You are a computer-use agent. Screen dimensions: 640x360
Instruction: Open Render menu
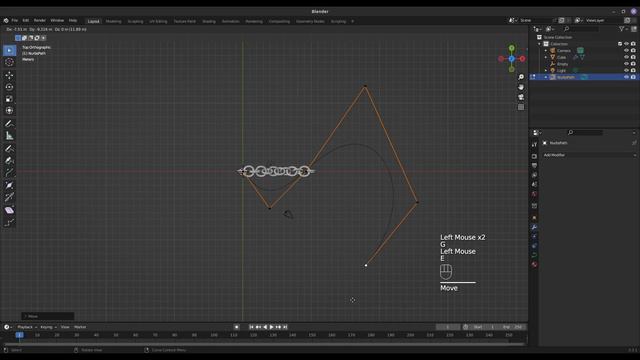tap(40, 20)
